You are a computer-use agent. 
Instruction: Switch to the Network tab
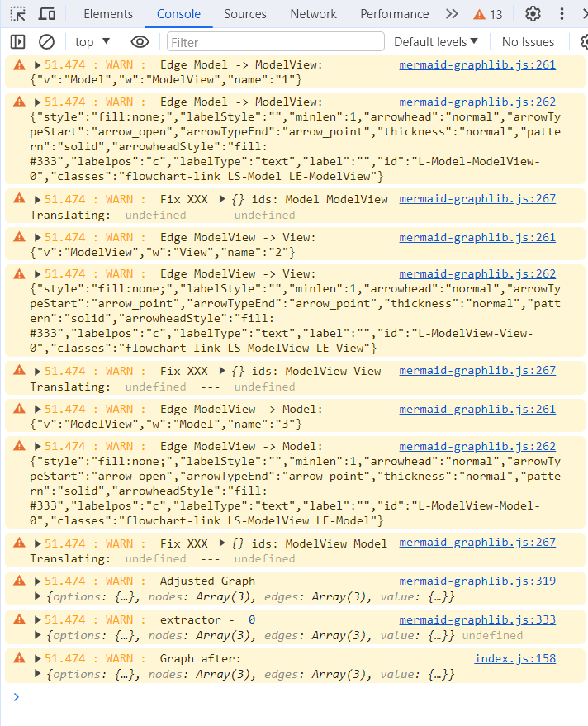pyautogui.click(x=313, y=14)
